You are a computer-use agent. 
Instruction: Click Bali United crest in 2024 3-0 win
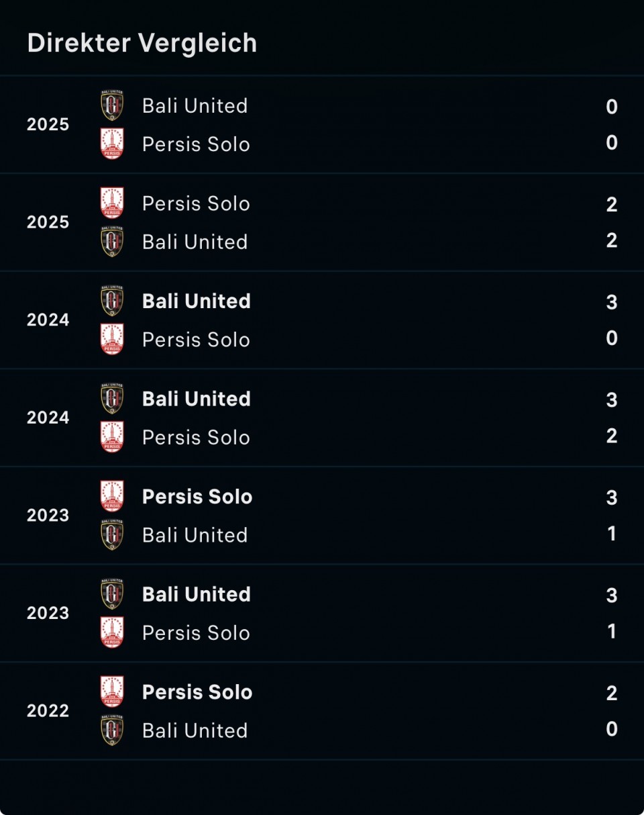tap(112, 301)
